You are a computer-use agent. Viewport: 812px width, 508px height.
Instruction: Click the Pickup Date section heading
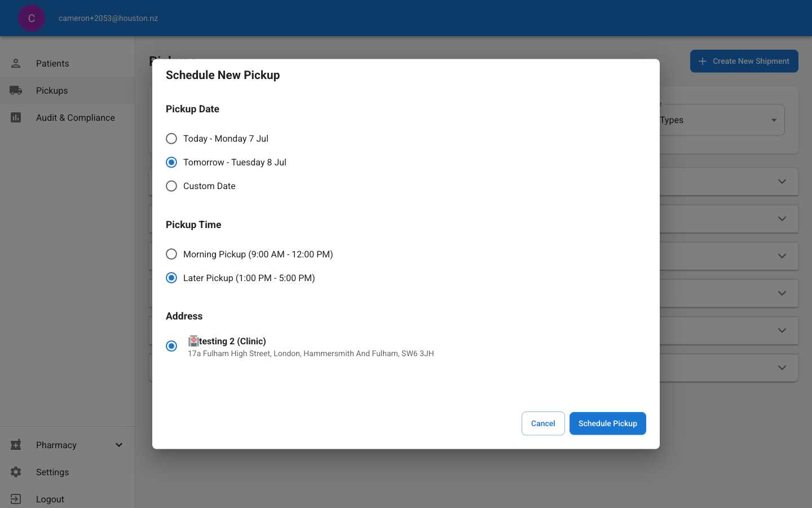(x=192, y=109)
